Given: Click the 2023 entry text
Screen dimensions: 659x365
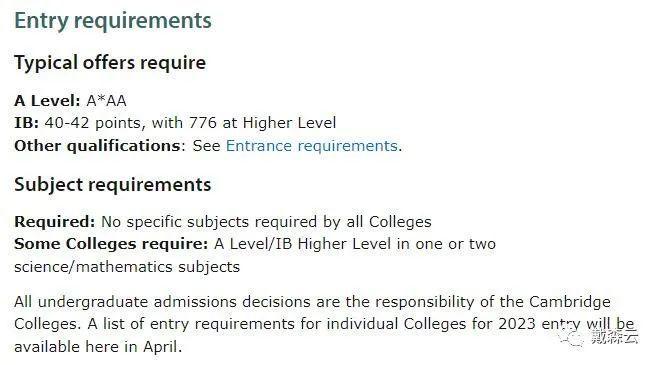Looking at the screenshot, I should coord(539,324).
